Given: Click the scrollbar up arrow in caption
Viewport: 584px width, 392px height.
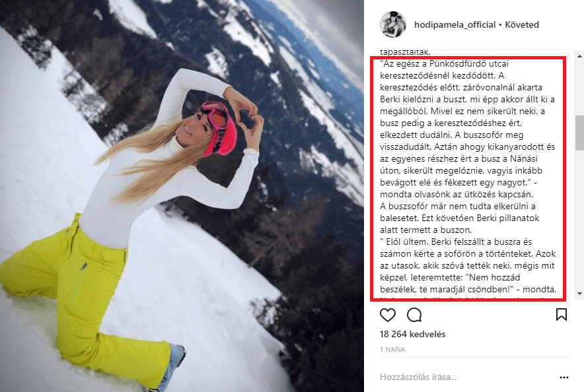Looking at the screenshot, I should [579, 57].
